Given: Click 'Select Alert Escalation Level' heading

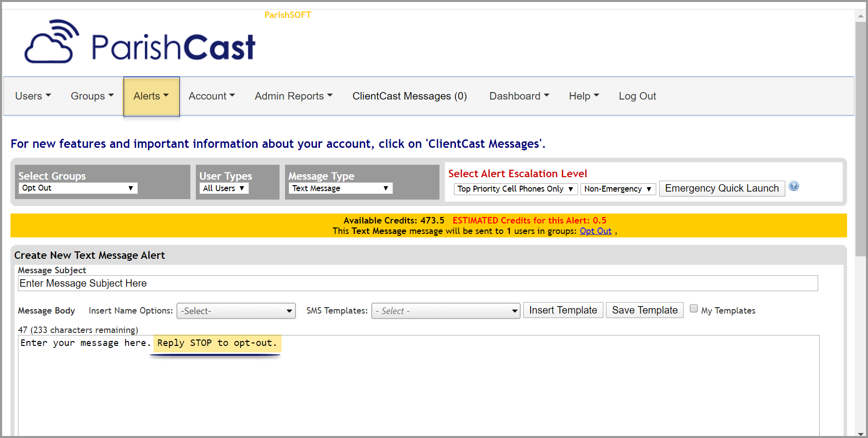Looking at the screenshot, I should click(x=518, y=174).
